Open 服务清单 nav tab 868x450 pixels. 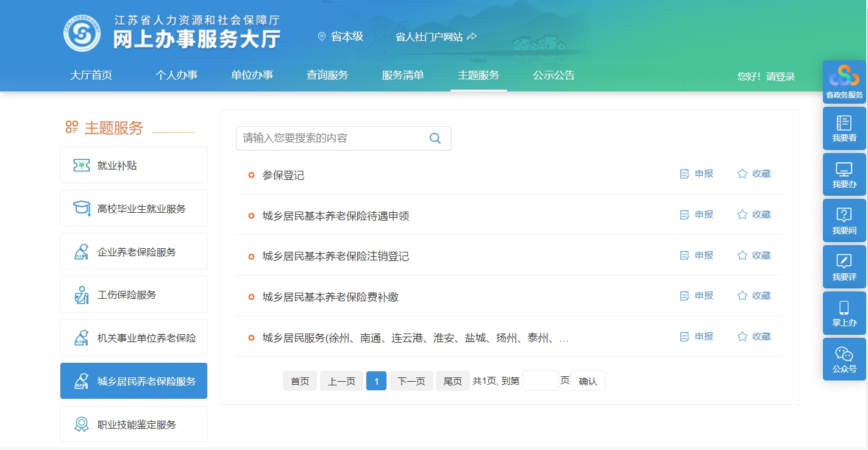coord(403,76)
